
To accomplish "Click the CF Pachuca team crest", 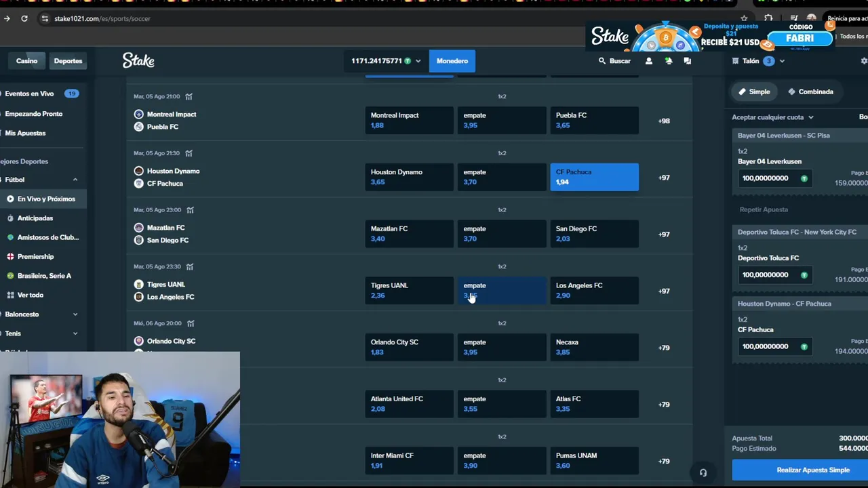I will [x=139, y=184].
